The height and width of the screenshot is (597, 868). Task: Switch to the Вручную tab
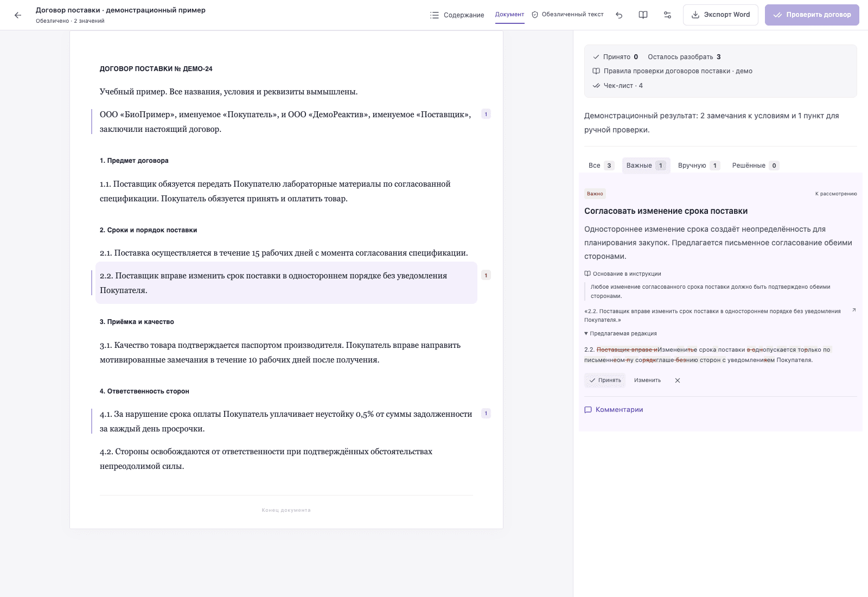point(699,166)
